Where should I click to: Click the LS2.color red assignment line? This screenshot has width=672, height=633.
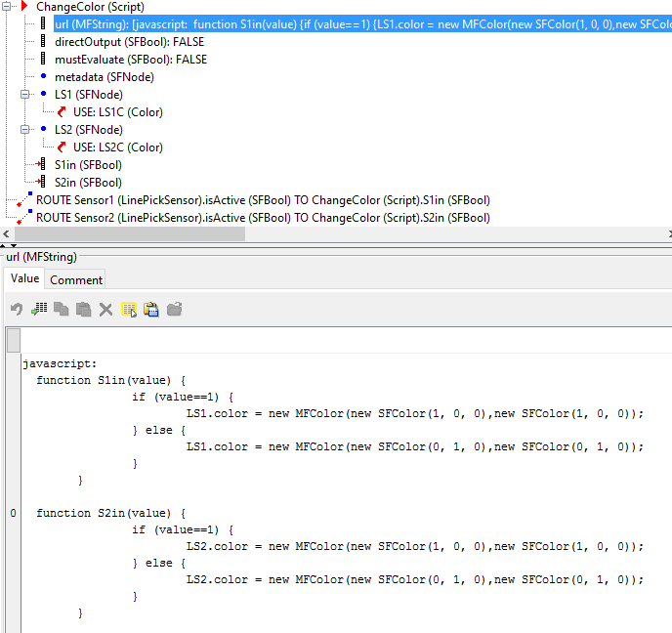pos(415,546)
